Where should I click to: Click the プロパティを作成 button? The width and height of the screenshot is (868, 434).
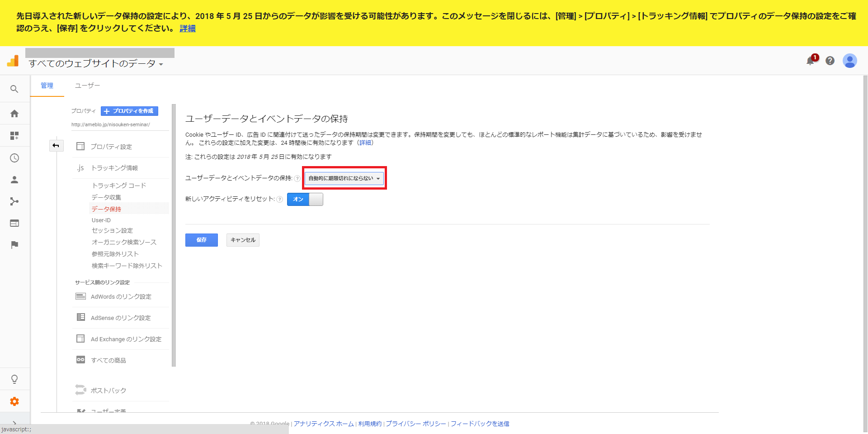click(x=129, y=111)
